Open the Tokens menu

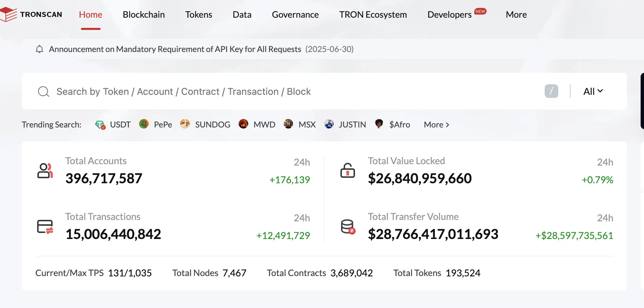pyautogui.click(x=199, y=15)
